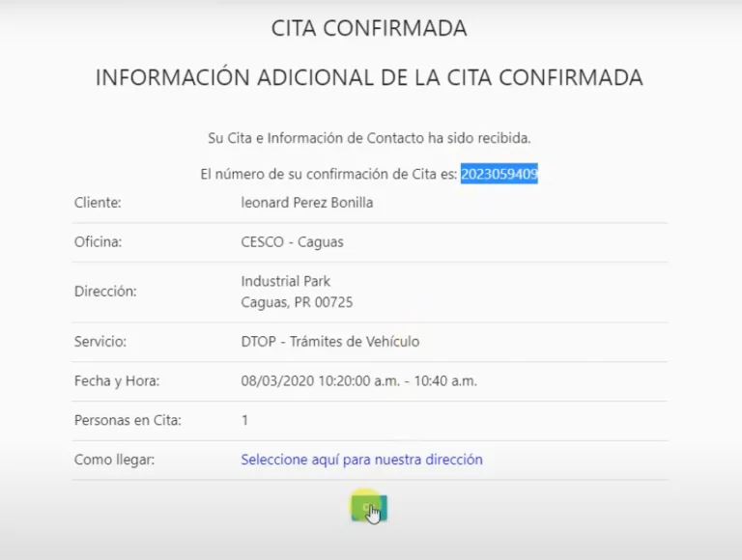Click the 'Servicio:' row label
Screen dimensions: 742x560
(100, 342)
